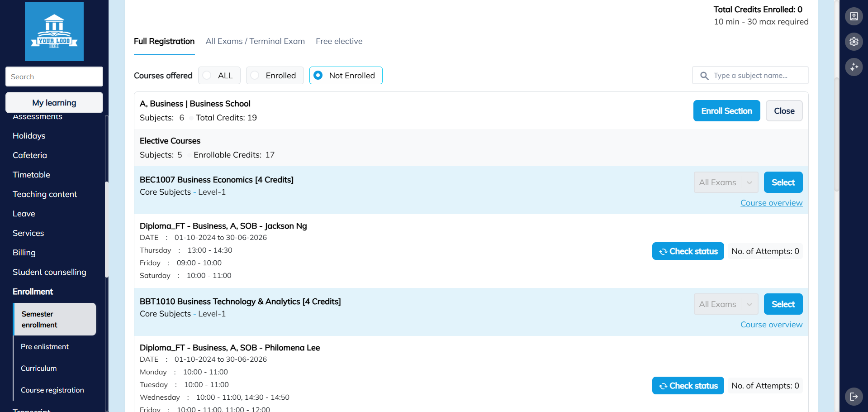Check status for Philomena Lee section
The width and height of the screenshot is (868, 412).
tap(688, 386)
